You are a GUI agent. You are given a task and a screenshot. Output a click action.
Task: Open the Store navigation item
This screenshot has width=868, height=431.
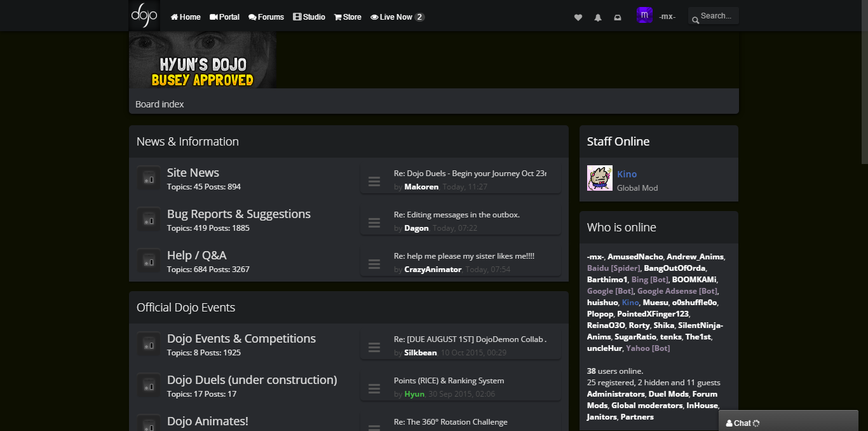point(348,17)
